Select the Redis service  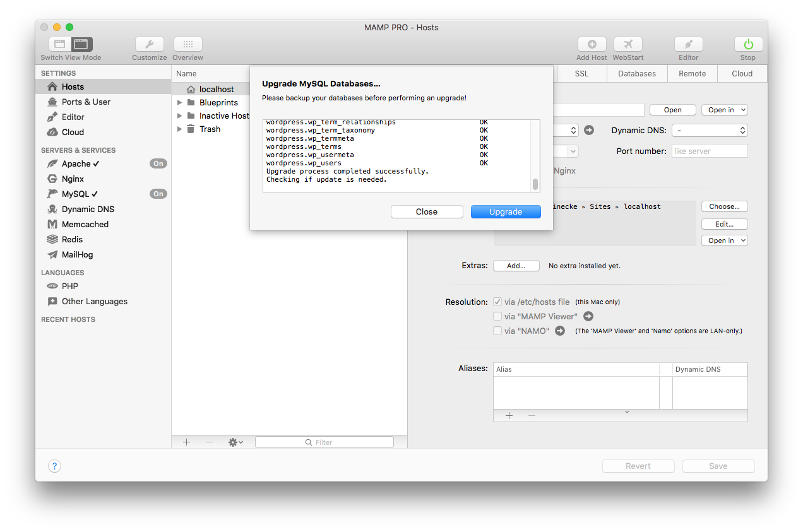point(71,239)
